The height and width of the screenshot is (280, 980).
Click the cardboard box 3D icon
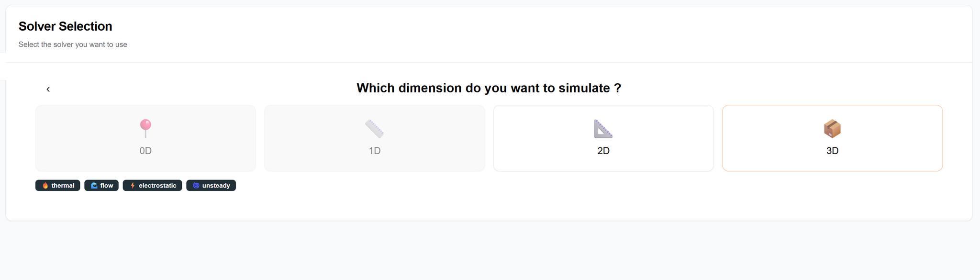pyautogui.click(x=832, y=128)
